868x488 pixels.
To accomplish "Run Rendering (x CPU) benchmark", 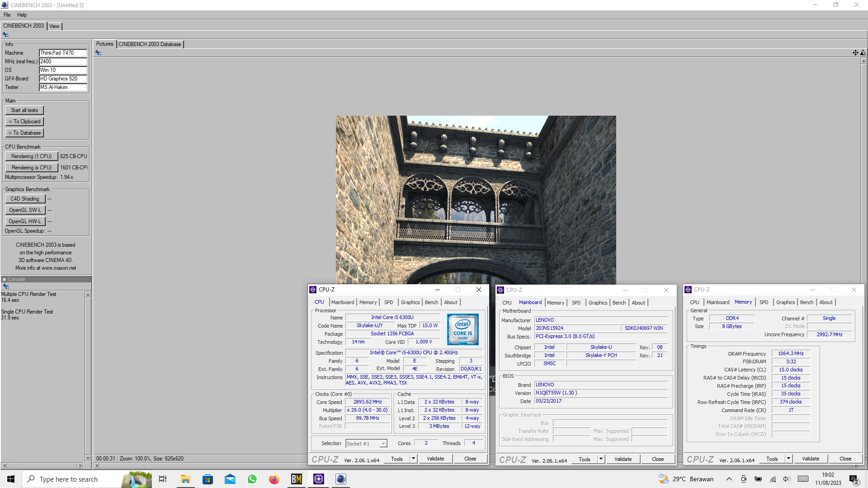I will (x=32, y=168).
